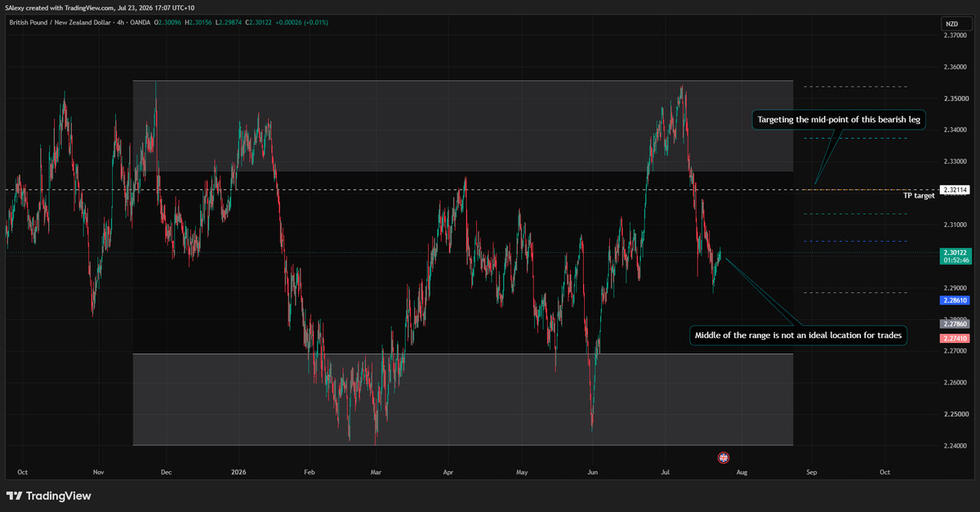Click the 2.24000 price axis label
Viewport: 980px width, 512px height.
click(x=956, y=446)
